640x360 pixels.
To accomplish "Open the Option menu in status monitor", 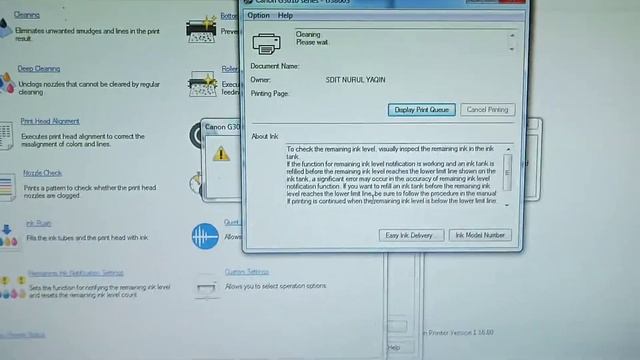I will 258,16.
